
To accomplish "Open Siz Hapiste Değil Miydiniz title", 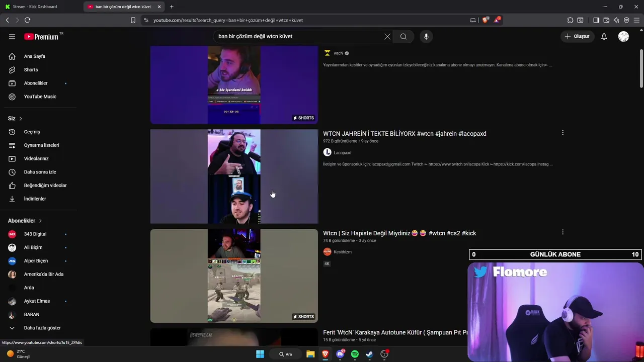I will tap(399, 233).
